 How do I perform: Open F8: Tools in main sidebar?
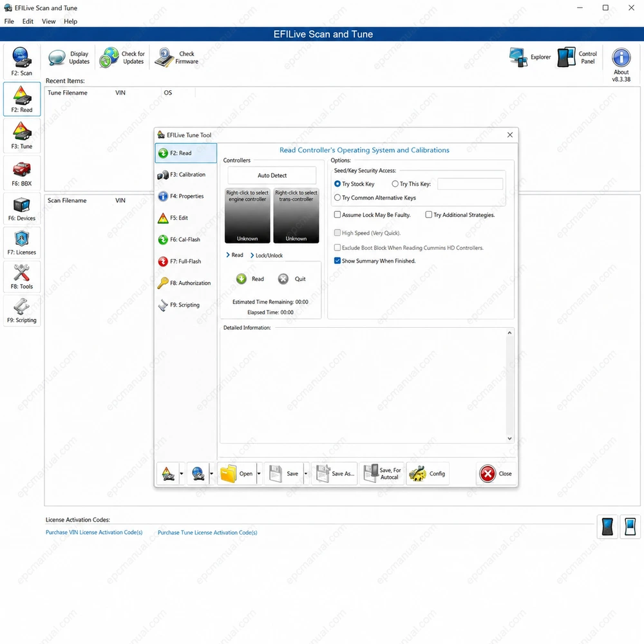[x=21, y=276]
